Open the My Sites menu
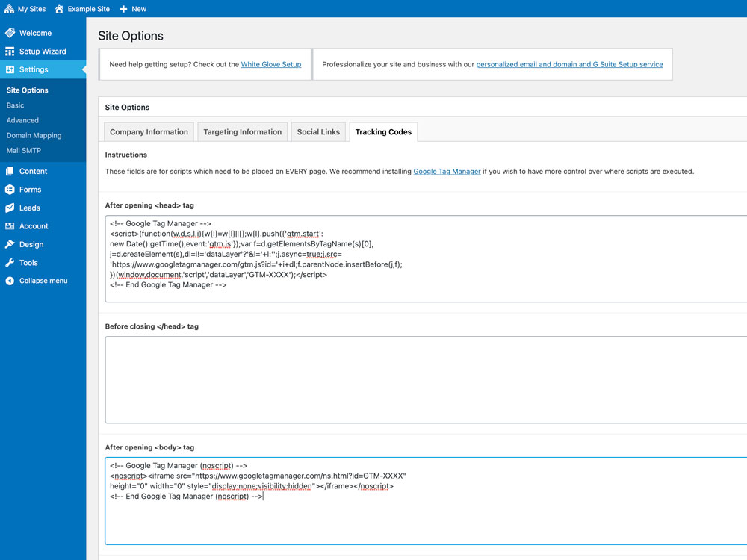The image size is (747, 560). 25,8
